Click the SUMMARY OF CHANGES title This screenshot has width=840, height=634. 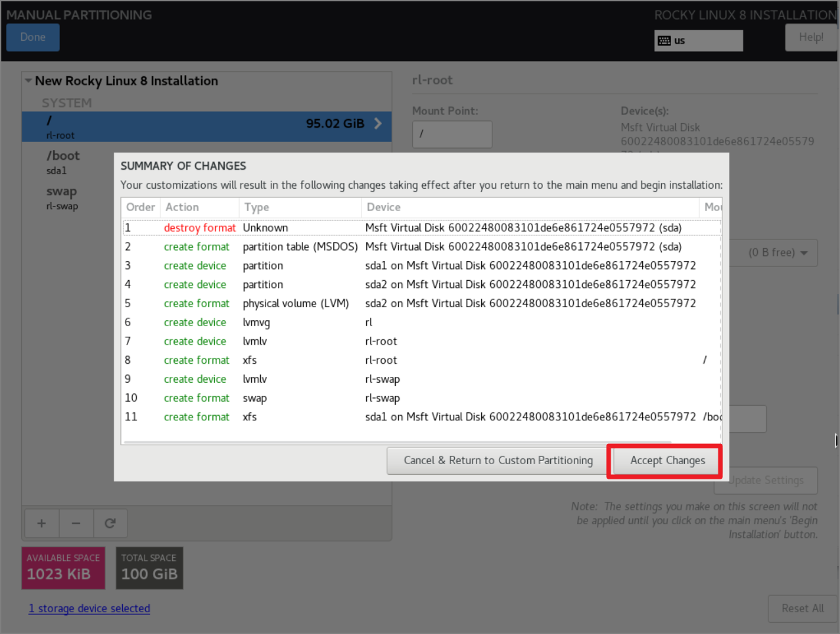pos(183,166)
